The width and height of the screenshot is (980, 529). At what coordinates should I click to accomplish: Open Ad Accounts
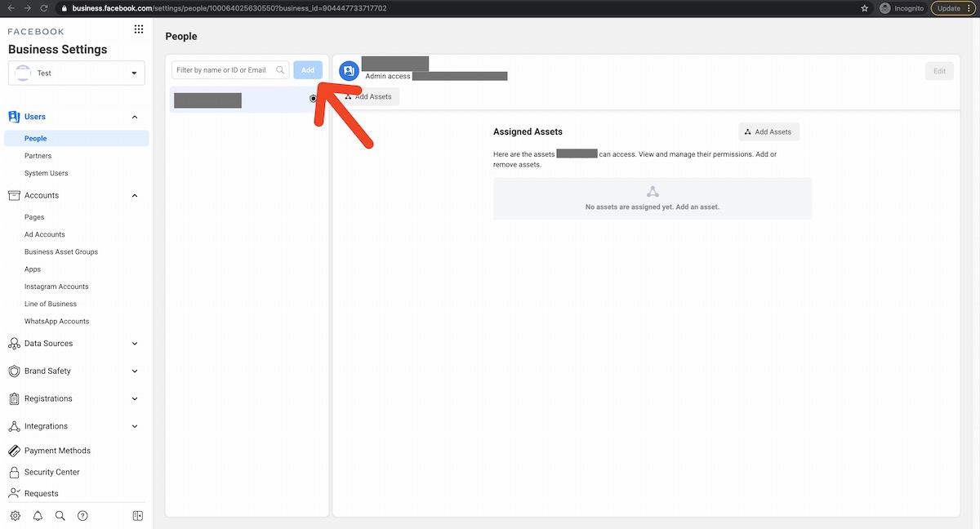click(x=44, y=234)
